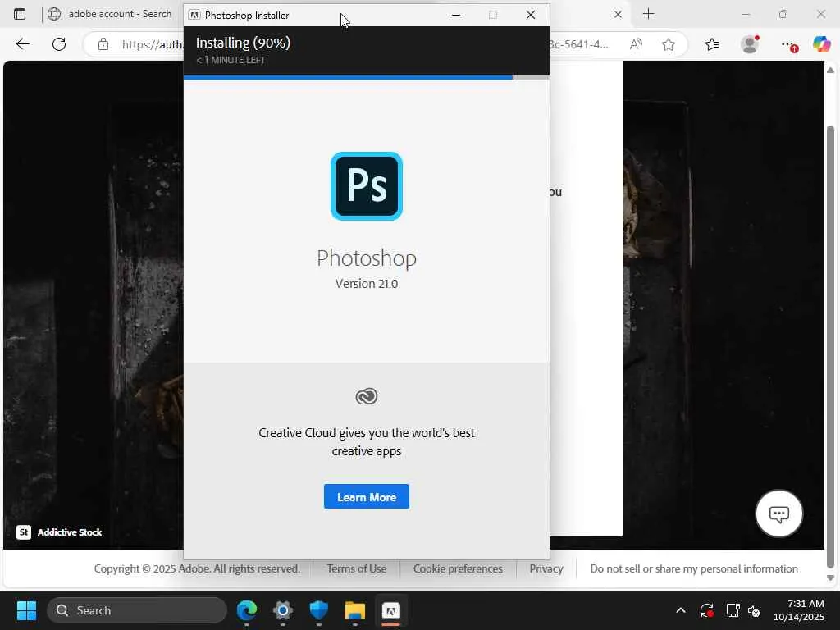Image resolution: width=840 pixels, height=630 pixels.
Task: Open File Explorer from the taskbar
Action: click(354, 610)
